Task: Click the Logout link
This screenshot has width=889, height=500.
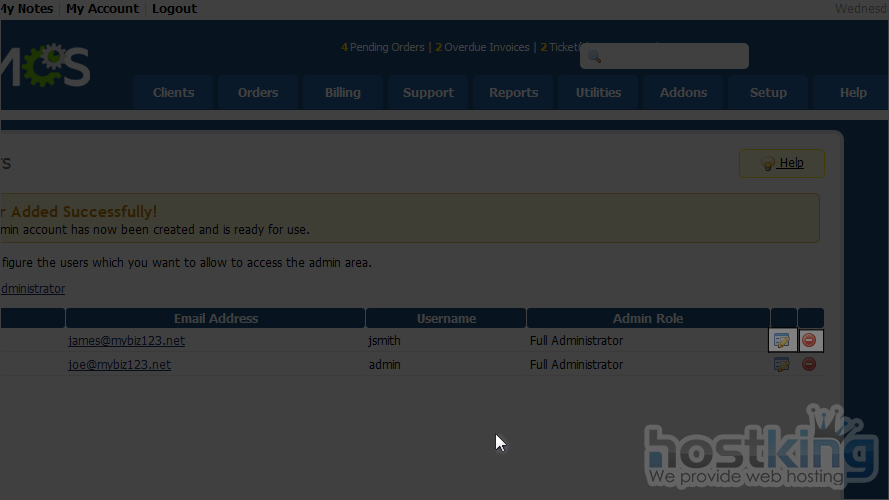Action: (x=174, y=9)
